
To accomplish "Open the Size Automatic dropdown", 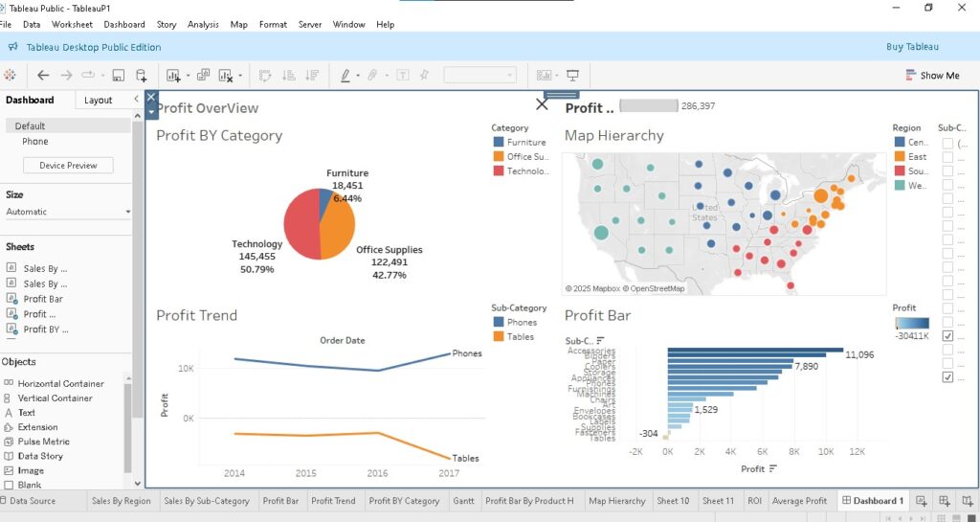I will (68, 212).
